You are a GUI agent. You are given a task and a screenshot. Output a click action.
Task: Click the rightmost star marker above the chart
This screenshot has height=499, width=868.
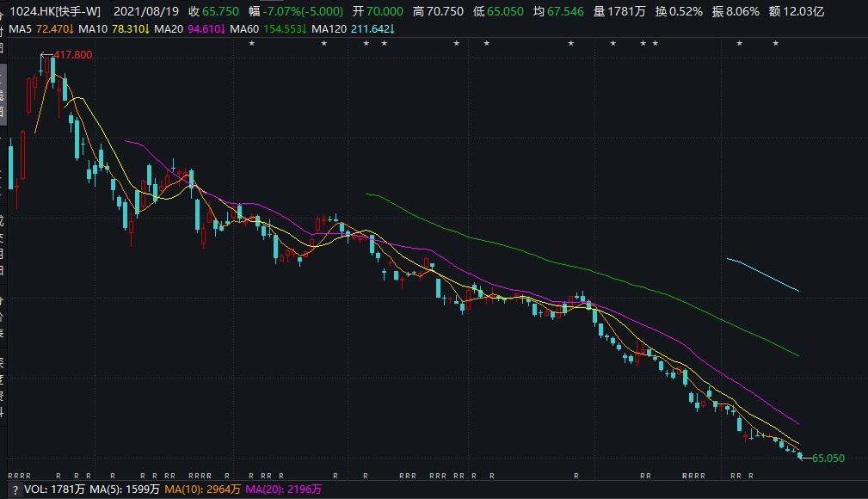[x=776, y=43]
